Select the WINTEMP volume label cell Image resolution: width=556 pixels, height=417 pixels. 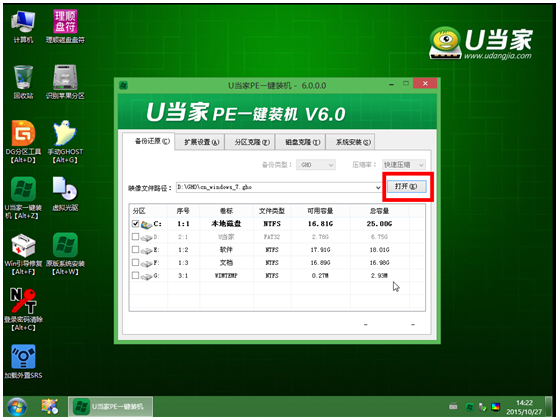click(x=226, y=276)
